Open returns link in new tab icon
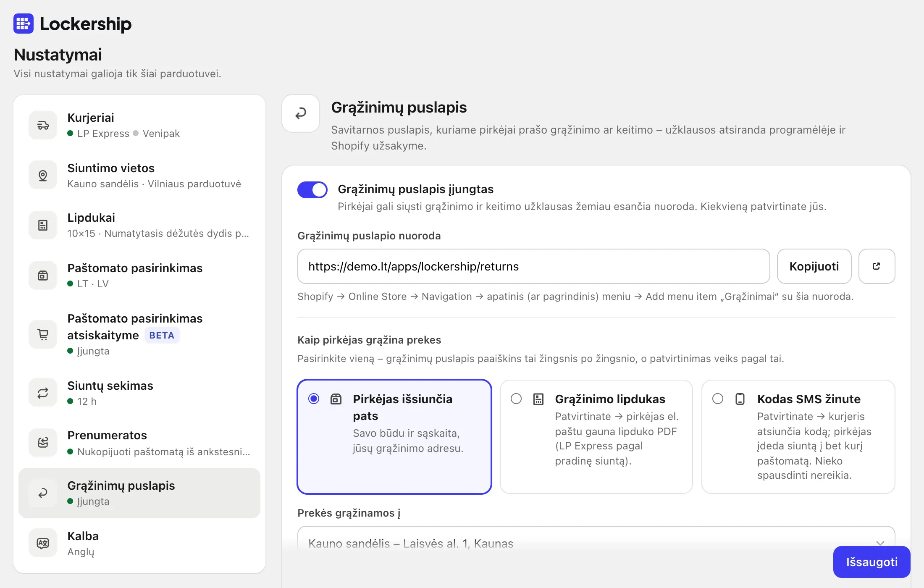This screenshot has width=924, height=588. 877,266
